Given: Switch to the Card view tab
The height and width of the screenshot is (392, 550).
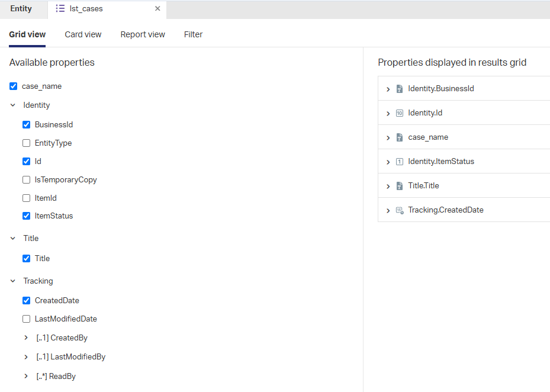Looking at the screenshot, I should (83, 34).
